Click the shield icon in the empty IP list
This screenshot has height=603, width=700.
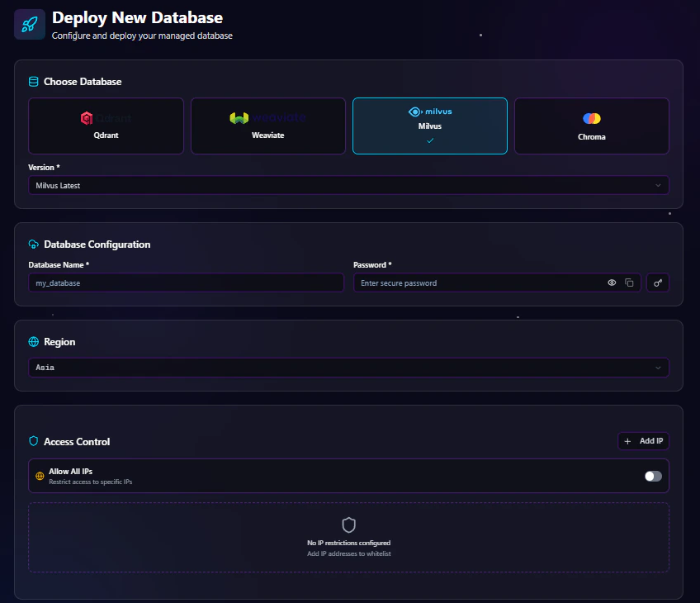(x=348, y=525)
